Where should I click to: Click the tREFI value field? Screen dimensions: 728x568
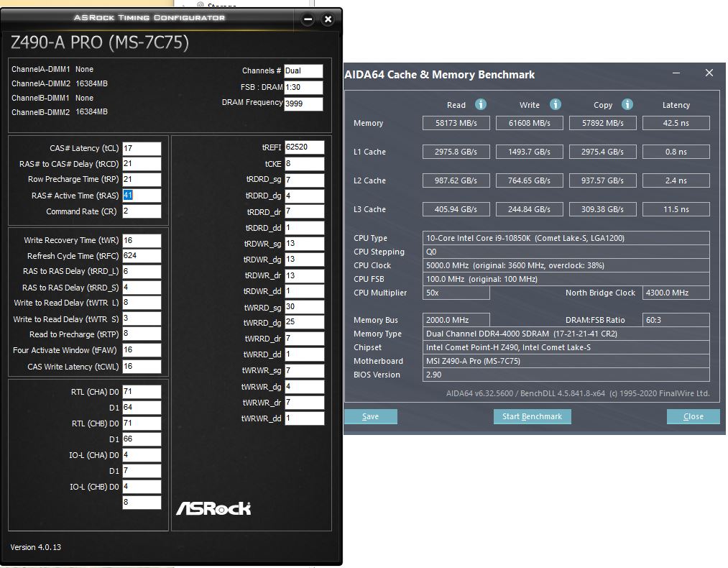pyautogui.click(x=304, y=147)
